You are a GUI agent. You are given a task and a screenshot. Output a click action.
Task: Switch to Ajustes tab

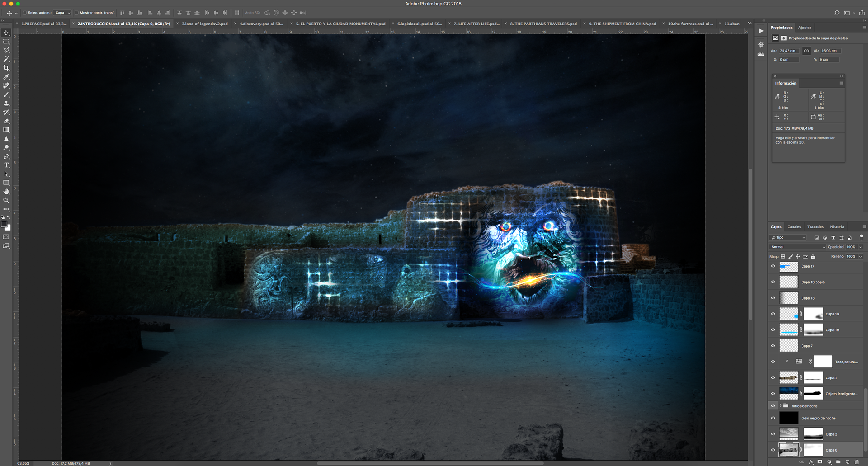(805, 28)
